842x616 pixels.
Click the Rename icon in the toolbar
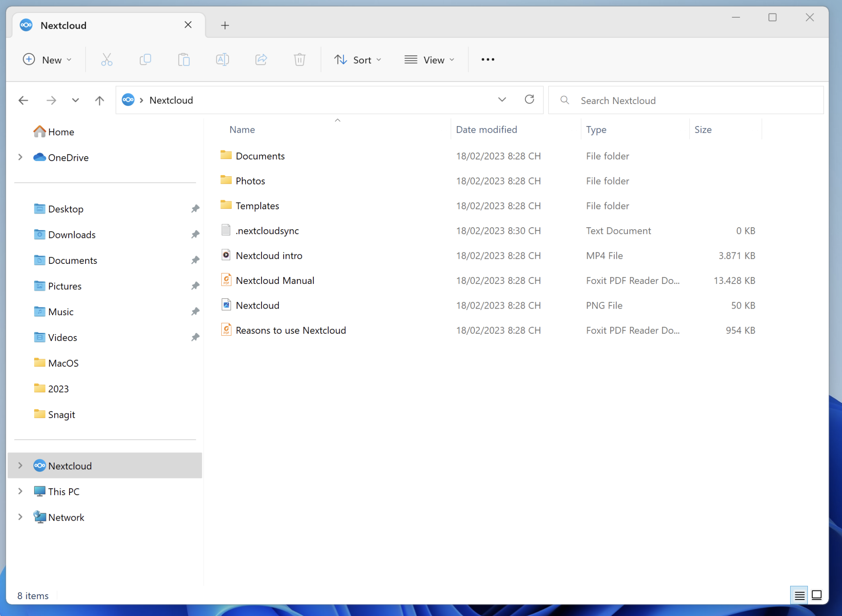[x=222, y=60]
